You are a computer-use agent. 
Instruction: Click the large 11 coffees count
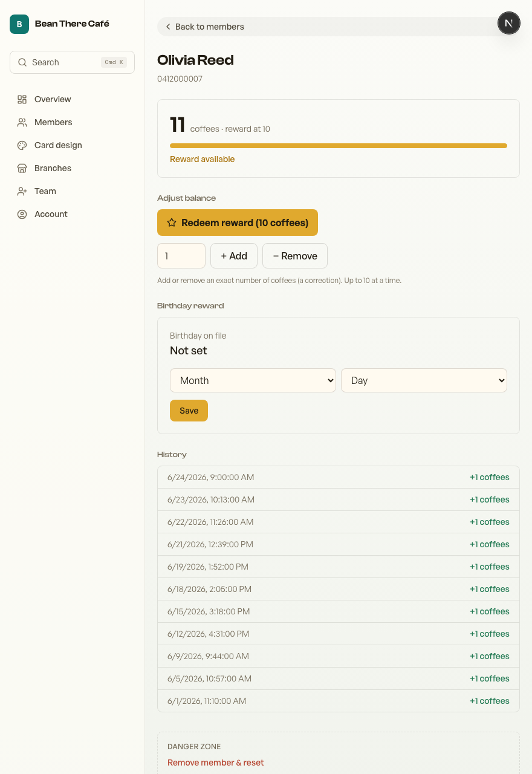pyautogui.click(x=178, y=125)
